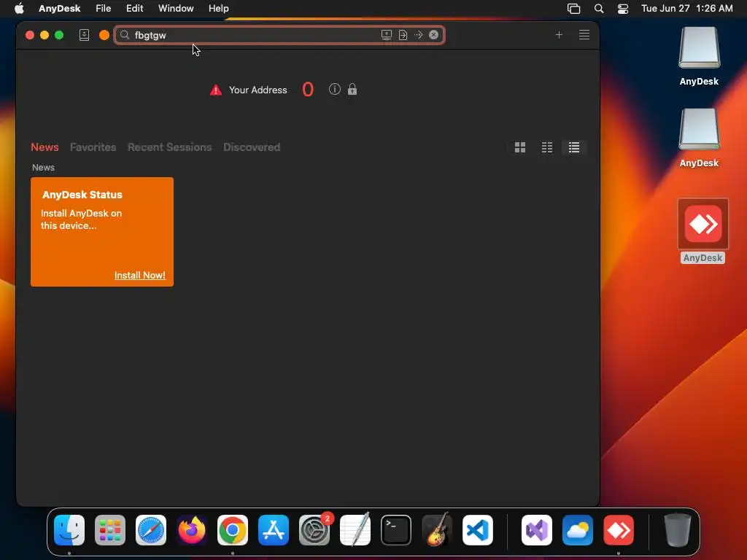747x560 pixels.
Task: Click the search magnifier in address field
Action: 125,35
